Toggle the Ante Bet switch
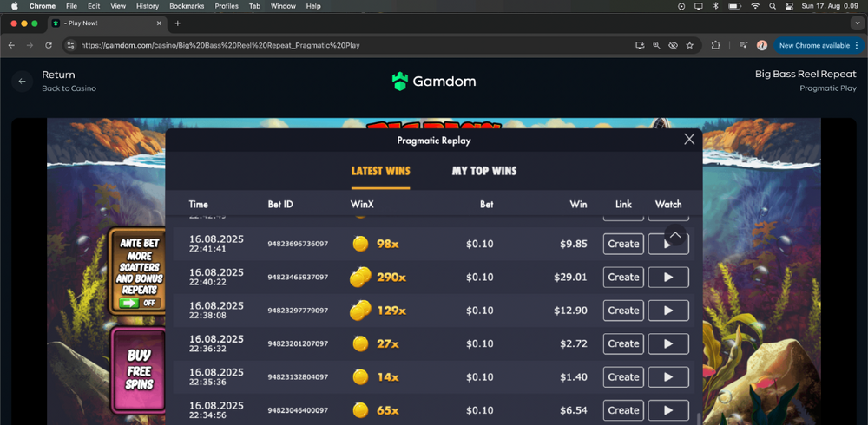 click(x=138, y=303)
